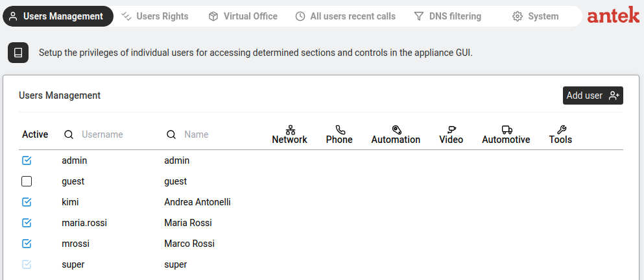Click the antek logo
Image resolution: width=644 pixels, height=280 pixels.
pyautogui.click(x=614, y=15)
